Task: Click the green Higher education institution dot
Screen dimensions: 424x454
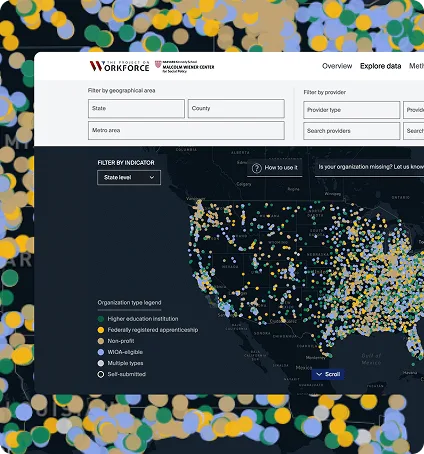Action: coord(101,319)
